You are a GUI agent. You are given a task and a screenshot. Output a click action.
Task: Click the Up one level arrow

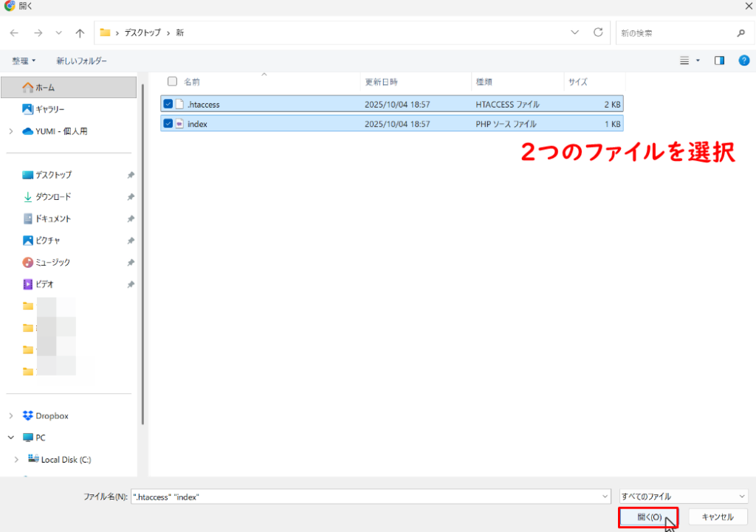pos(80,33)
